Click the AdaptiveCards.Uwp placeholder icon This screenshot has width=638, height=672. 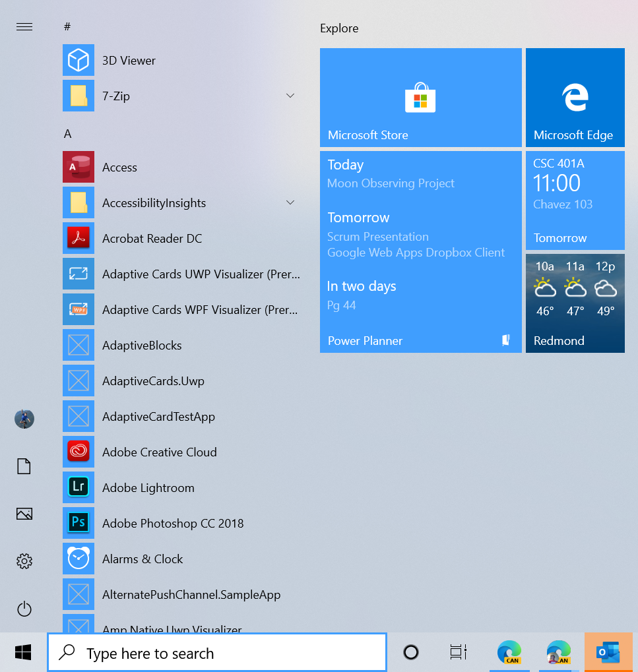[79, 380]
